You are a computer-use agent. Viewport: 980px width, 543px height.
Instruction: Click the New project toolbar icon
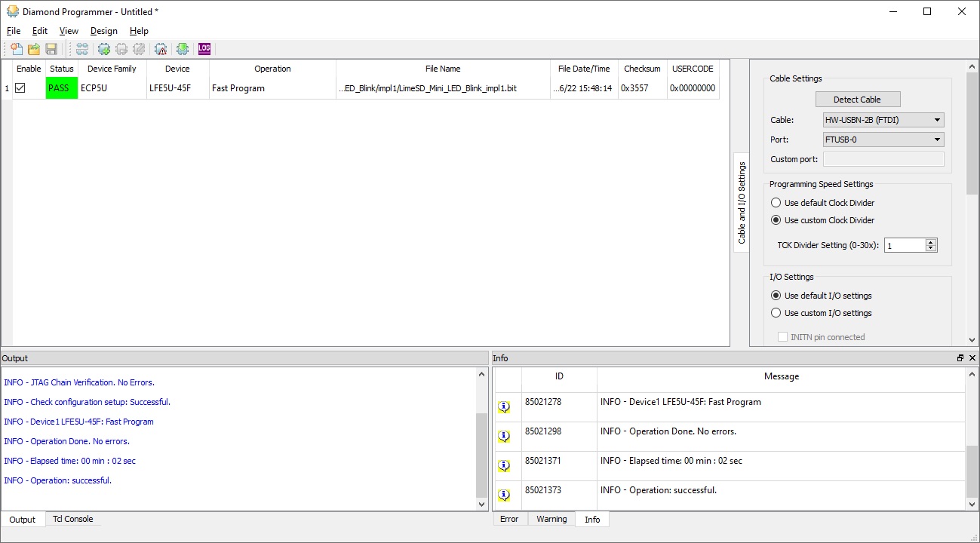[17, 49]
